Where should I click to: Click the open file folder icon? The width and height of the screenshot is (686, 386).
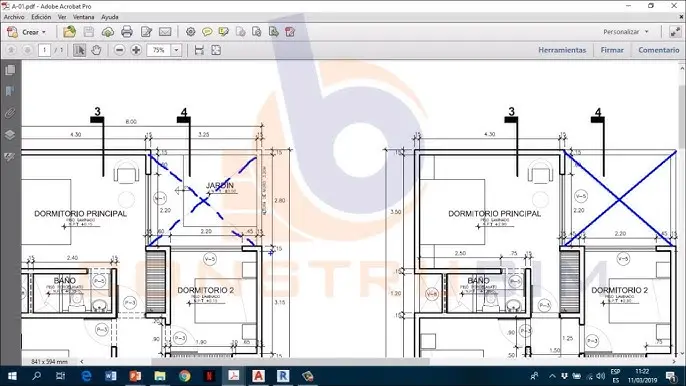pos(69,32)
